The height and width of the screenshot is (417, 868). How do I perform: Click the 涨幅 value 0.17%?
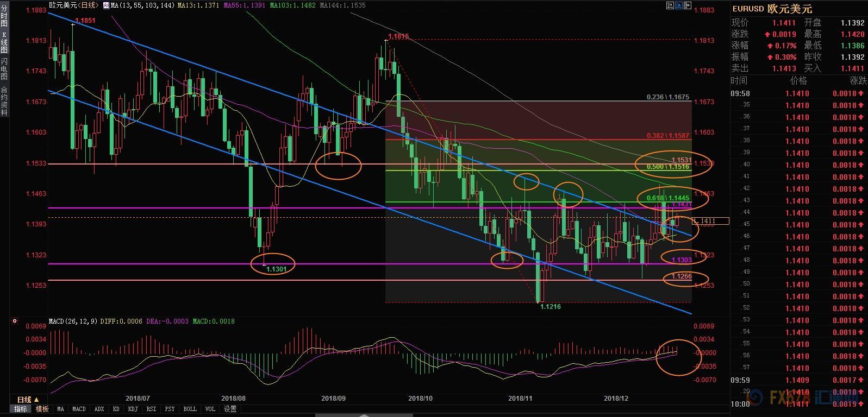[785, 46]
